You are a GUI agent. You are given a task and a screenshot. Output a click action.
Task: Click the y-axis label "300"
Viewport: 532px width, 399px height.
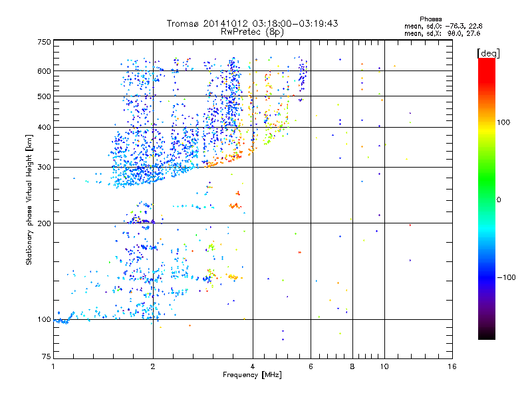[x=44, y=168]
